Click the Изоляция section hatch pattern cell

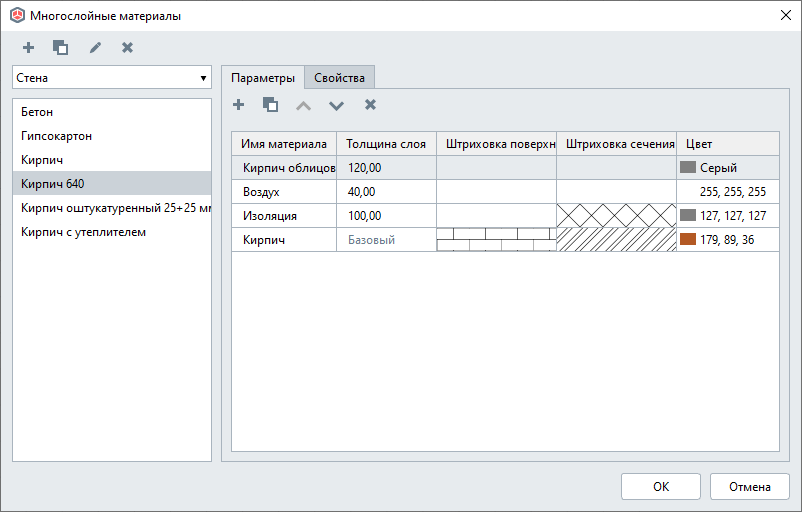(x=616, y=215)
